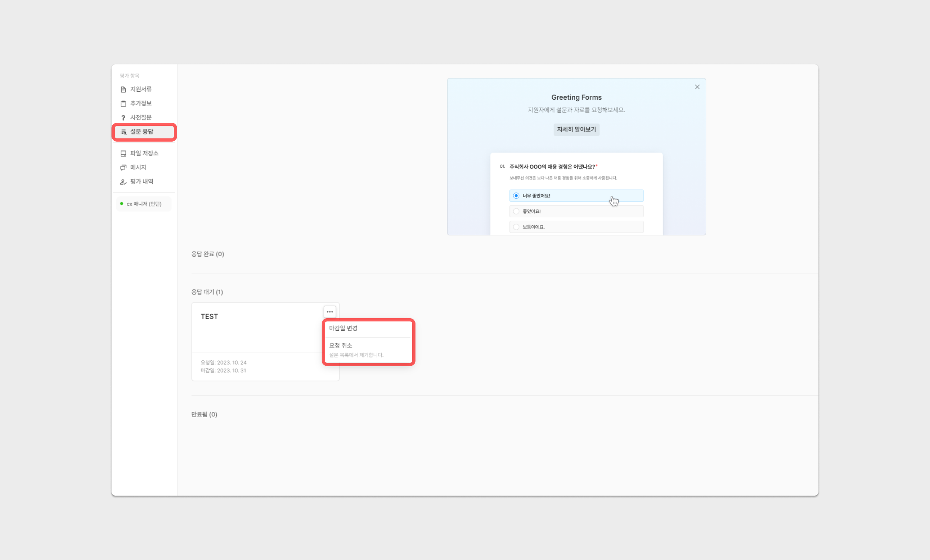Click the 파일 저장소 storage icon
This screenshot has height=560, width=930.
click(x=123, y=153)
